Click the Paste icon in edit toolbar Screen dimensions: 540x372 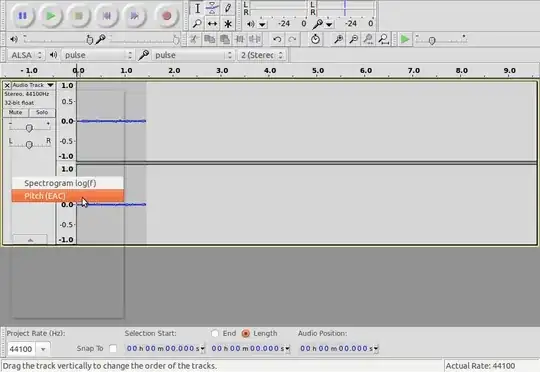(x=225, y=39)
